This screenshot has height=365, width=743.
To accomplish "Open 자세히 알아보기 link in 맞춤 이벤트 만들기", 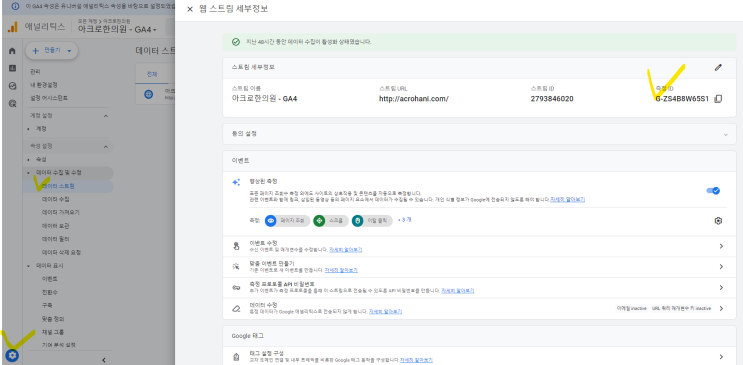I will [341, 270].
